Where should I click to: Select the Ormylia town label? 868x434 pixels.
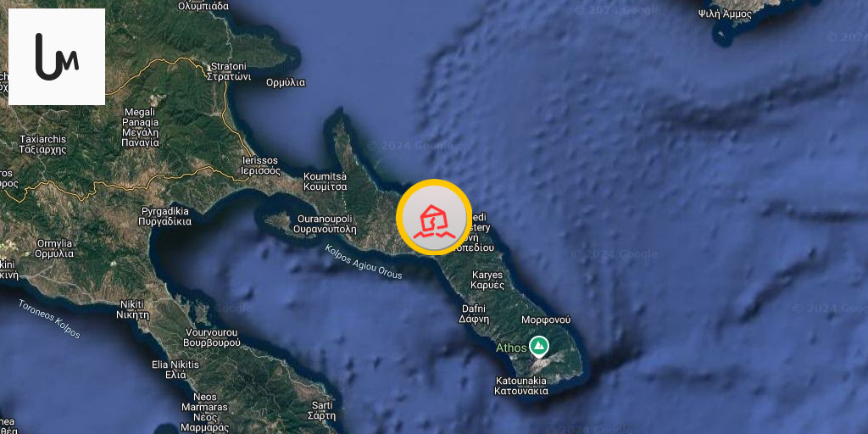[54, 248]
